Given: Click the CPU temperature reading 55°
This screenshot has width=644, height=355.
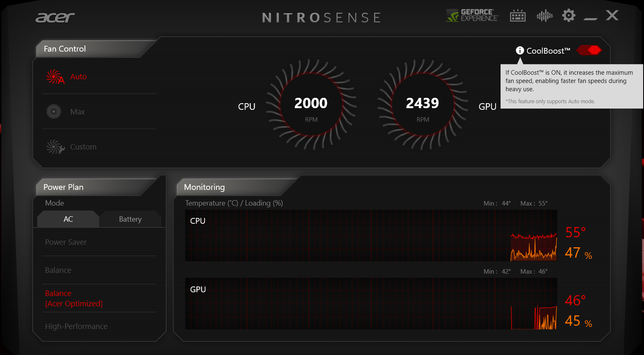Looking at the screenshot, I should [575, 233].
